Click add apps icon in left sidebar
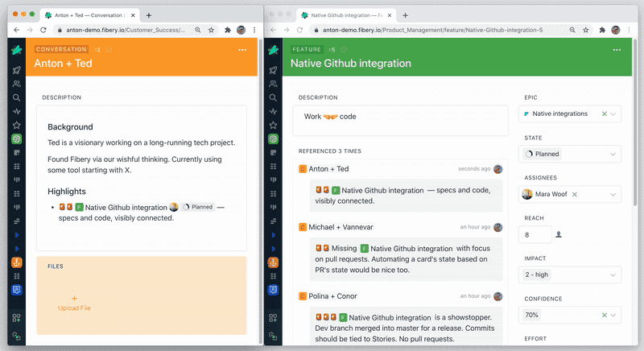The width and height of the screenshot is (644, 351). (16, 318)
